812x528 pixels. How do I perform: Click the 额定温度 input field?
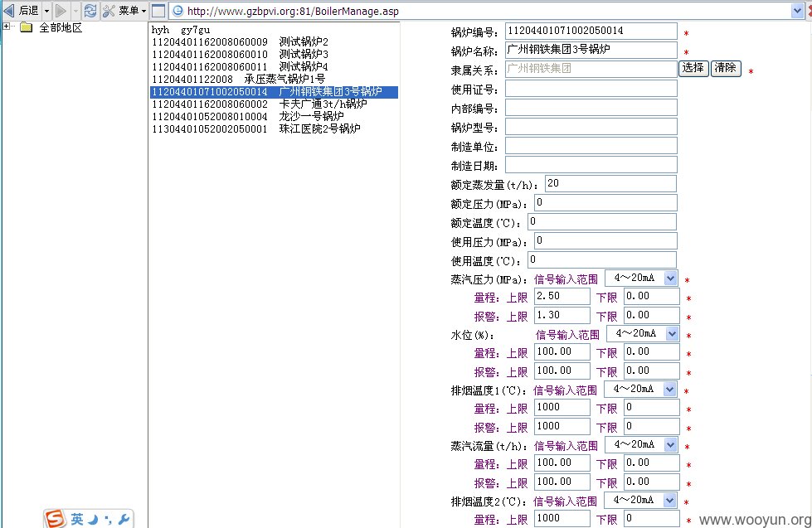(x=602, y=222)
